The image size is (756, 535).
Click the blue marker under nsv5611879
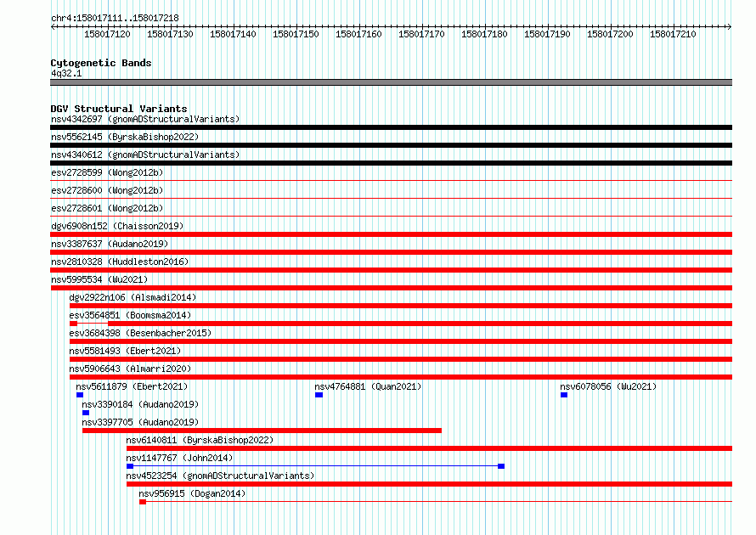(x=80, y=395)
